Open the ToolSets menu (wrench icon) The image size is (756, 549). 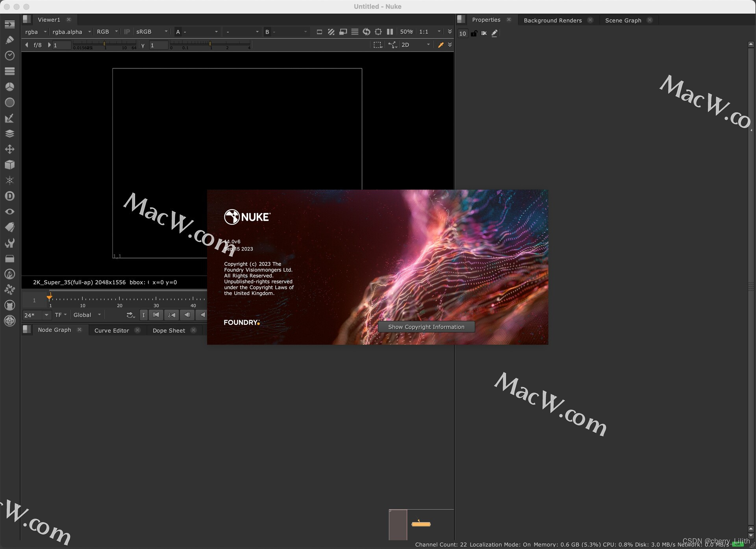pyautogui.click(x=9, y=243)
